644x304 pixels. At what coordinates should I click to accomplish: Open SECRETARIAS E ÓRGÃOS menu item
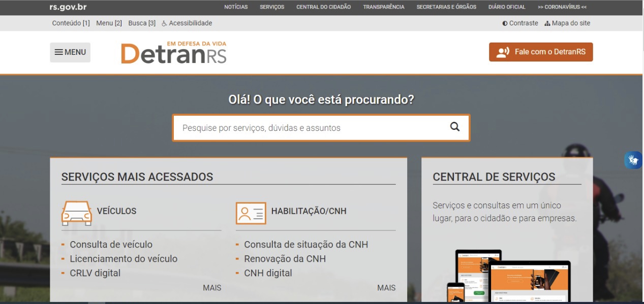[x=446, y=7]
